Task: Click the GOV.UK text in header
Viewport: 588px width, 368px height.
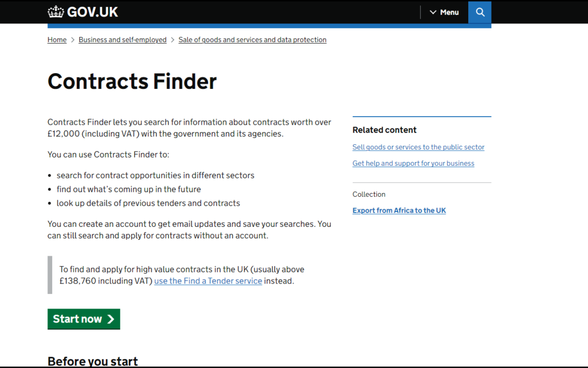Action: click(93, 12)
